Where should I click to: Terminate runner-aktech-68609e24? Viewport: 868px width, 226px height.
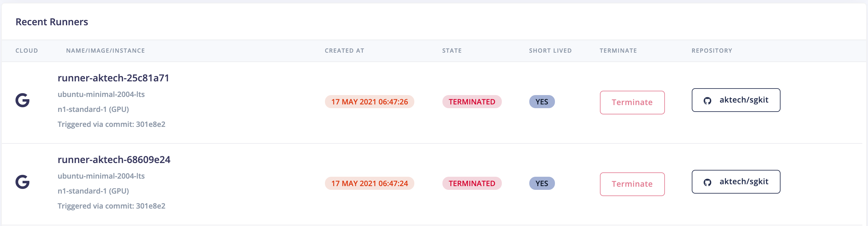click(632, 184)
